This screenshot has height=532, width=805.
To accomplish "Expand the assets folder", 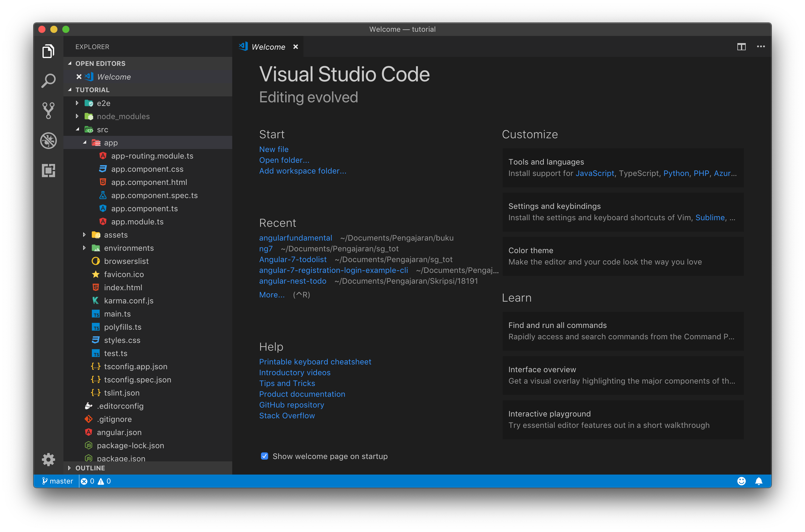I will [x=84, y=235].
